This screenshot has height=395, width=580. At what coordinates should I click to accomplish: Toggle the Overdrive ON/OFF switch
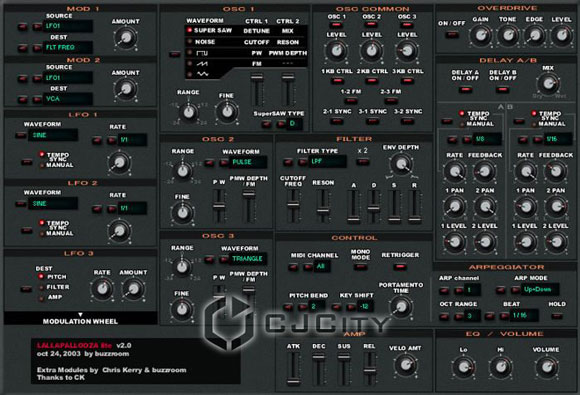coord(452,35)
